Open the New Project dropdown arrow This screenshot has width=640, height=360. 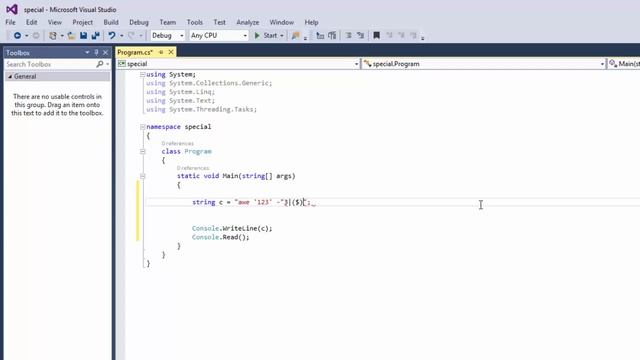click(62, 36)
